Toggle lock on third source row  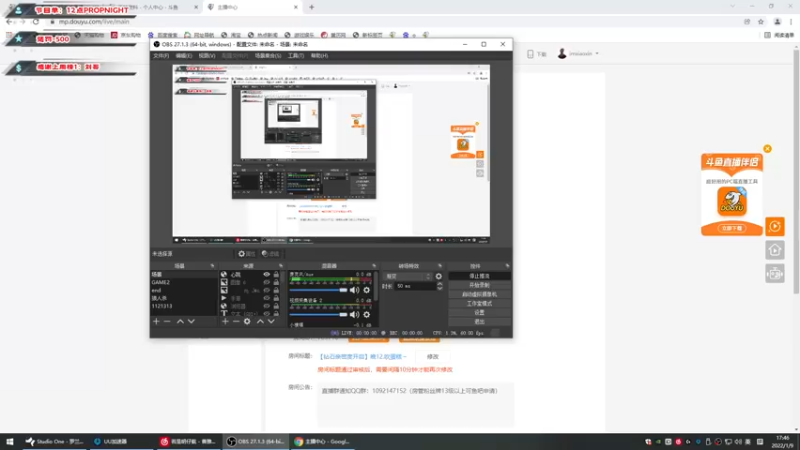pyautogui.click(x=276, y=290)
